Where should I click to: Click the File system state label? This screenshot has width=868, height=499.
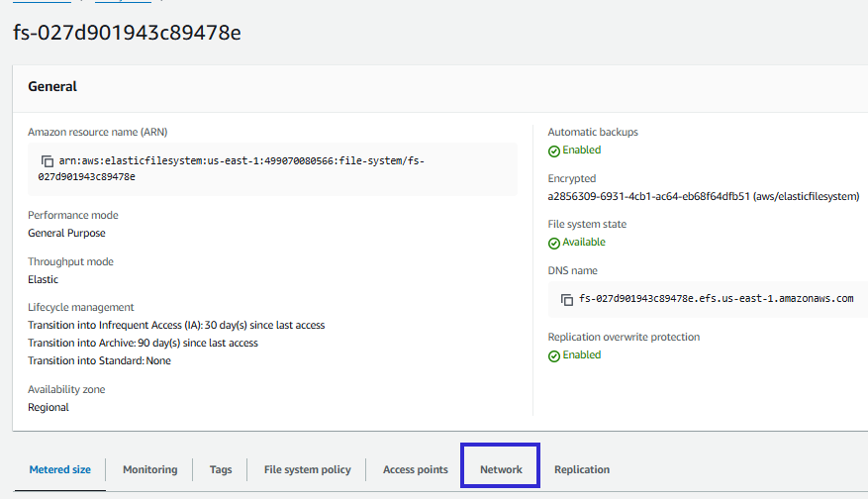587,225
